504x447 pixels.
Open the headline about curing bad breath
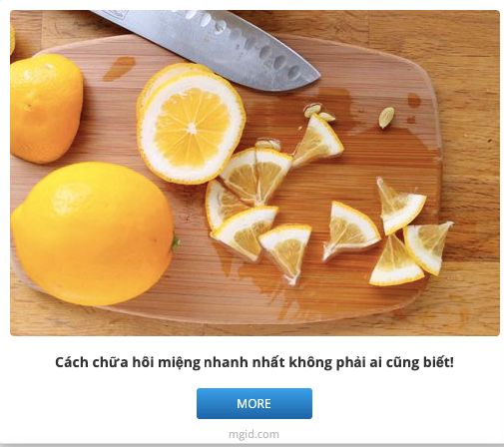tap(254, 362)
